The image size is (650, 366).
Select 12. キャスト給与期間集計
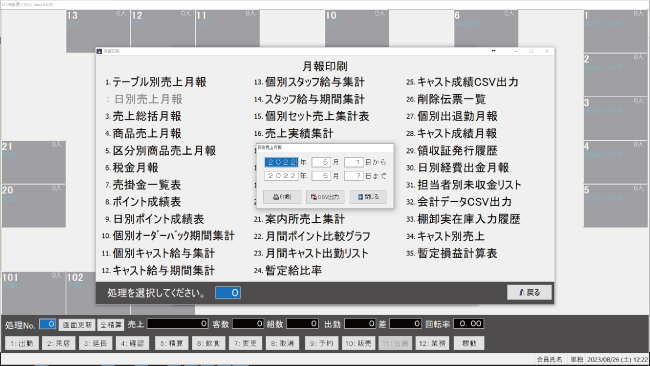coord(158,271)
